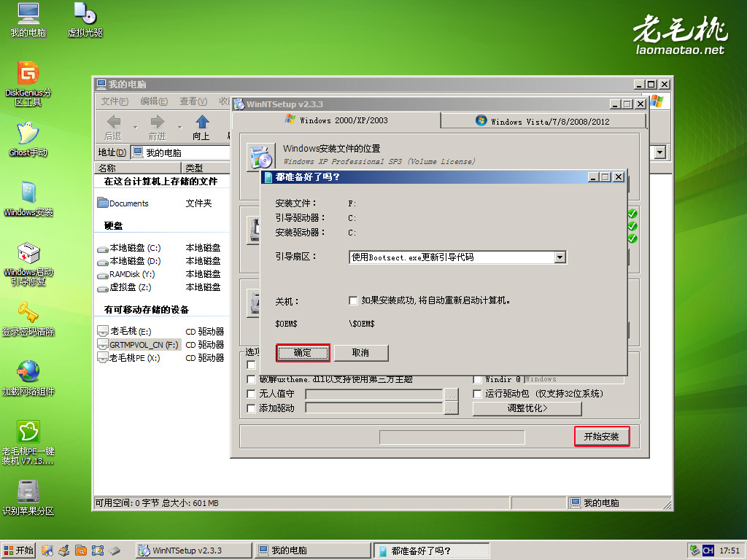Launch the Ghost手动 desktop shortcut
The image size is (747, 560).
tap(28, 139)
